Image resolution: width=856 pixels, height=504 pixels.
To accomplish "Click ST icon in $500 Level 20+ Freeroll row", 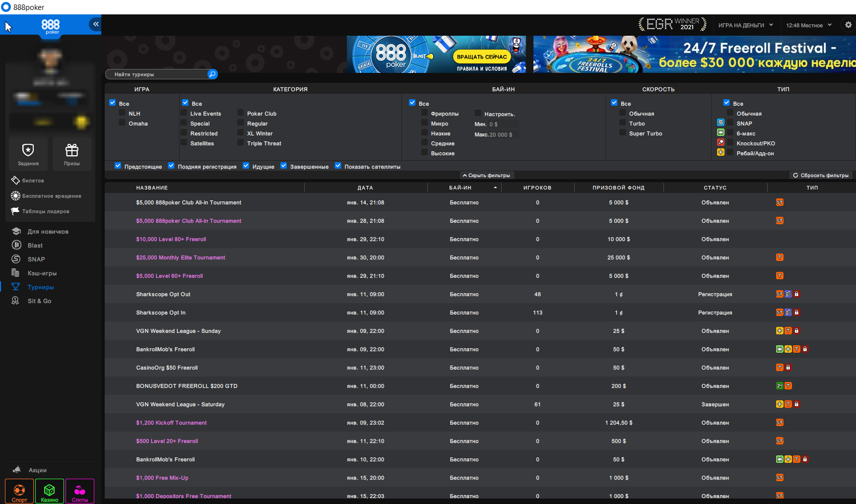I will click(x=780, y=441).
